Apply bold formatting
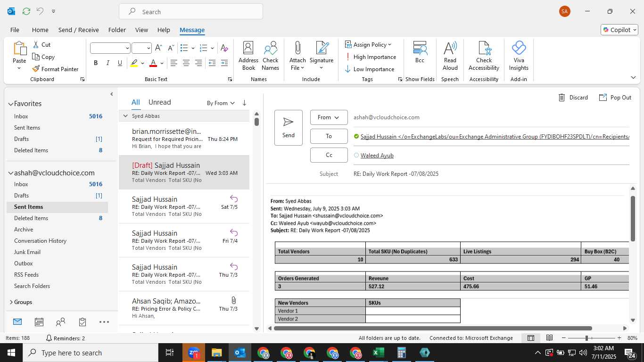Viewport: 644px width, 362px height. (96, 63)
